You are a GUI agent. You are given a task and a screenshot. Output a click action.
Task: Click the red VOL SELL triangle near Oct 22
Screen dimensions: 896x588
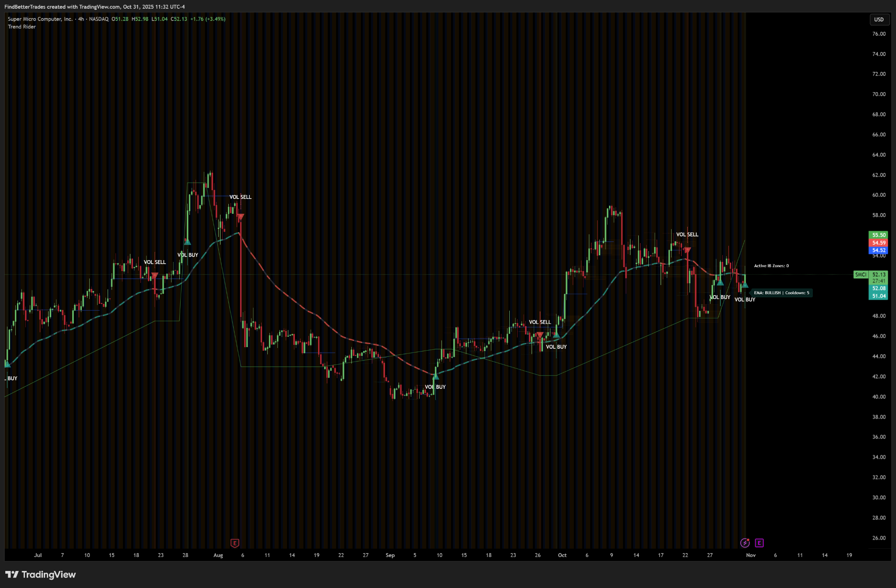[687, 250]
